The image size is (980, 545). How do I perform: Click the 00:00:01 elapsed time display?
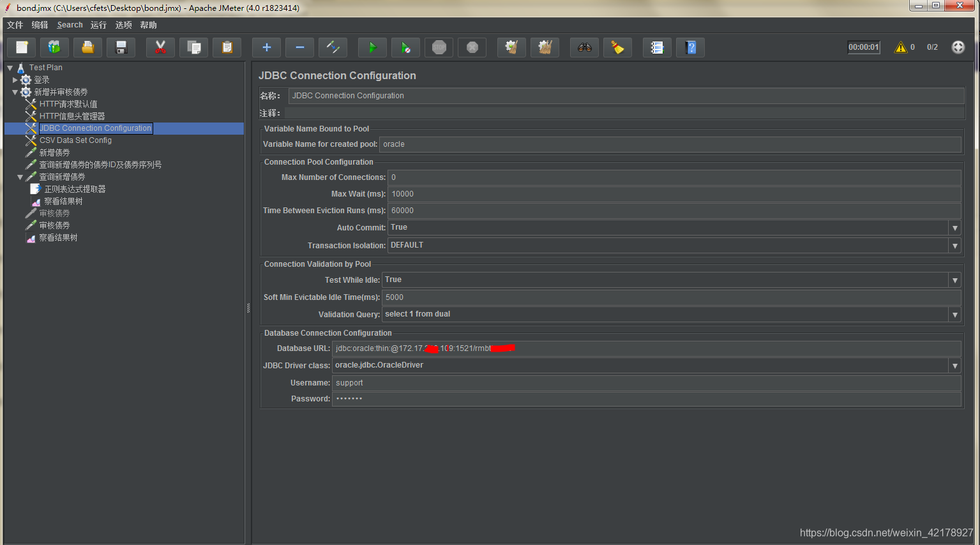click(864, 47)
